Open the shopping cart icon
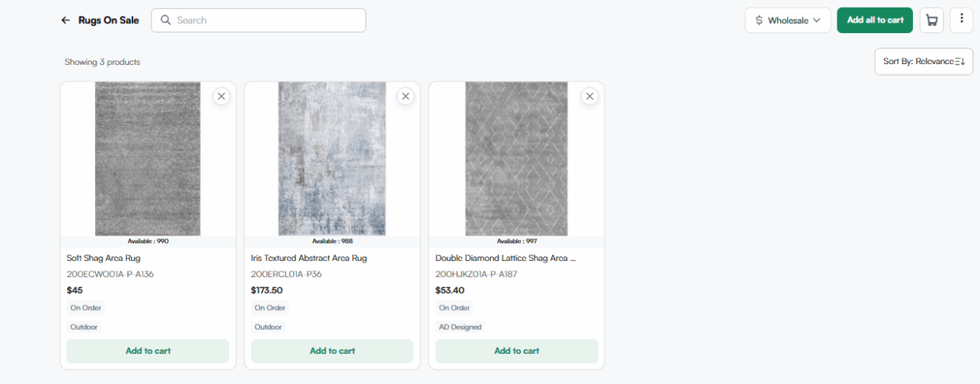980x384 pixels. [x=932, y=20]
